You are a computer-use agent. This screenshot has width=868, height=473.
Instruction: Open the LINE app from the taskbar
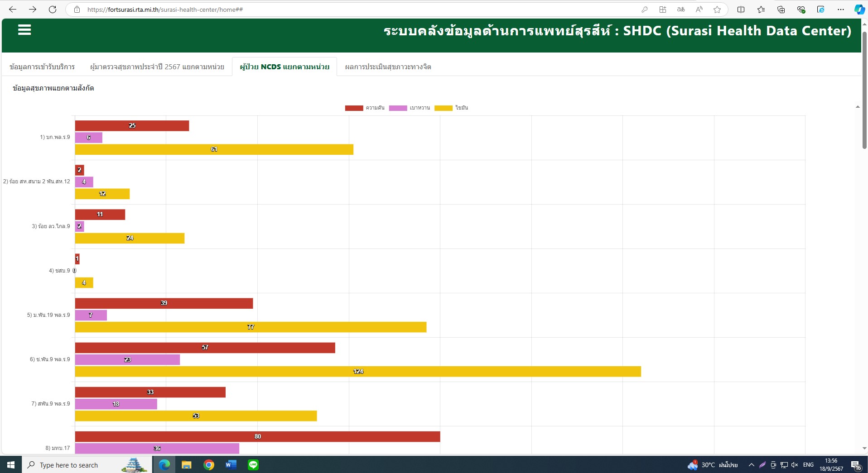click(253, 465)
